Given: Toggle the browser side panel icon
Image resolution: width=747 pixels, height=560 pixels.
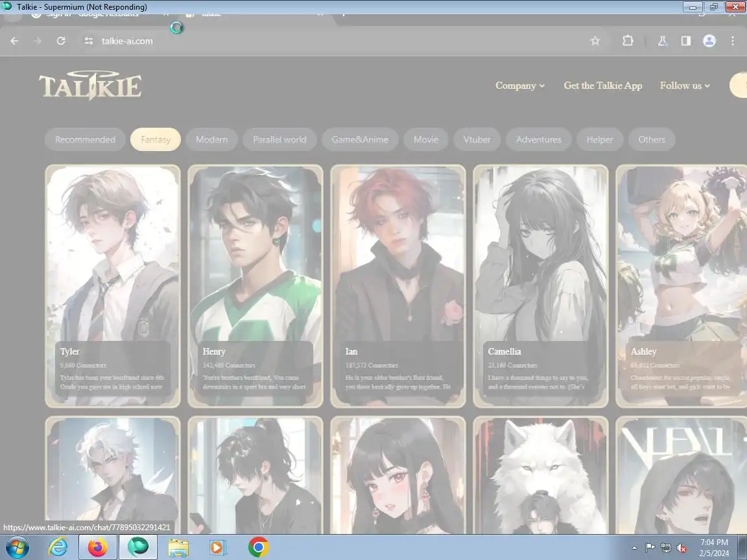Looking at the screenshot, I should coord(685,41).
